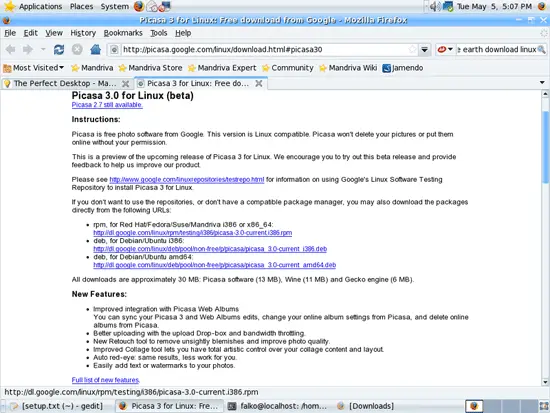
Task: Click the Firefox back arrow button
Action: (x=11, y=49)
